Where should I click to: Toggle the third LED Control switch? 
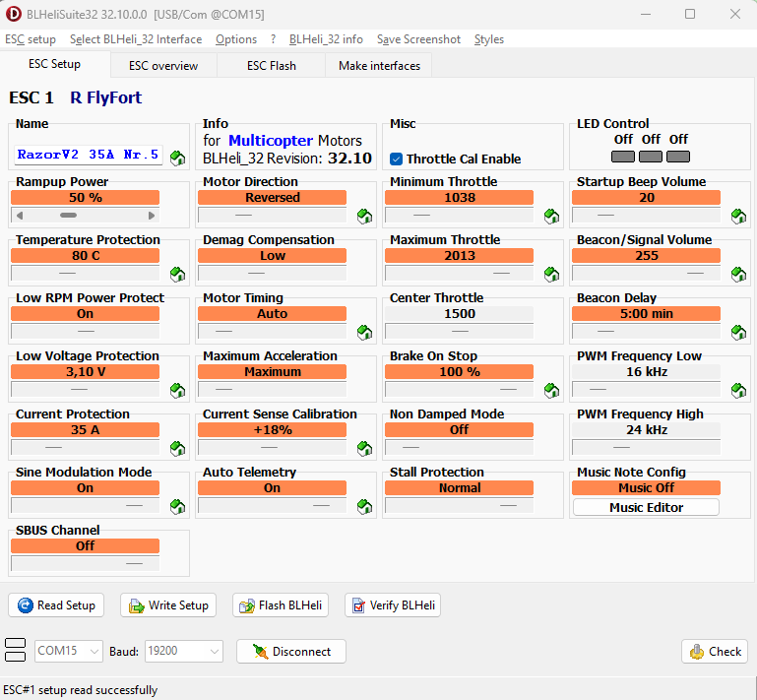point(678,157)
